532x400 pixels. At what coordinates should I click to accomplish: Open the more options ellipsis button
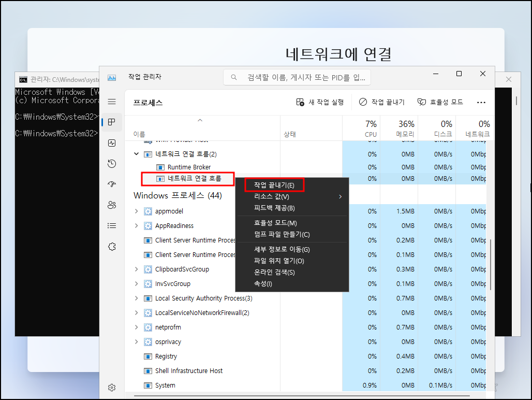(x=481, y=102)
